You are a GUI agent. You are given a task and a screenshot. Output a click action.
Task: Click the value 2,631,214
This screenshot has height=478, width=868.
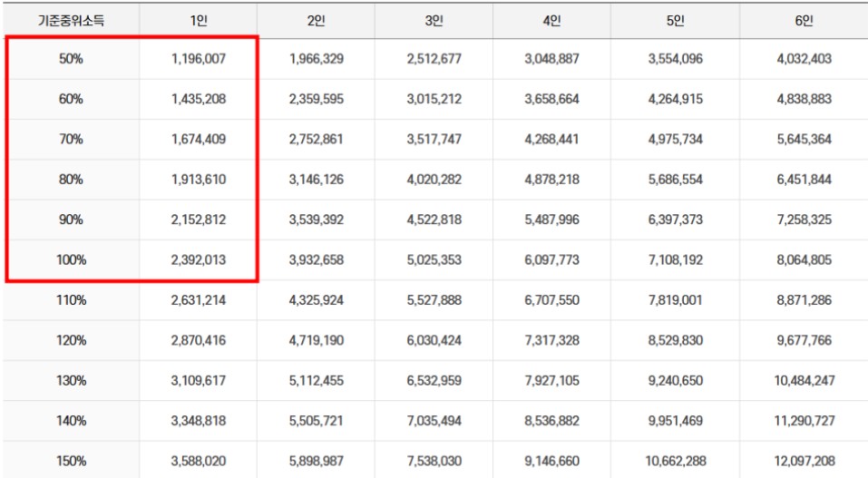[198, 300]
